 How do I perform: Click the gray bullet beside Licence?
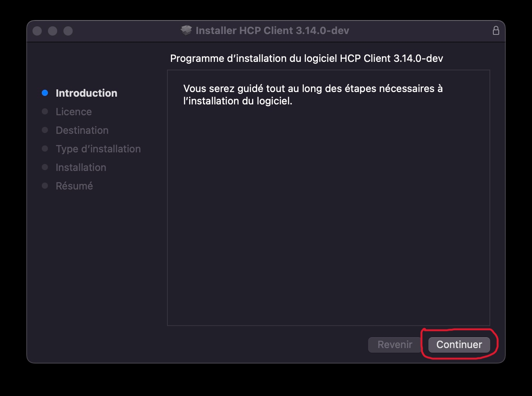click(45, 111)
